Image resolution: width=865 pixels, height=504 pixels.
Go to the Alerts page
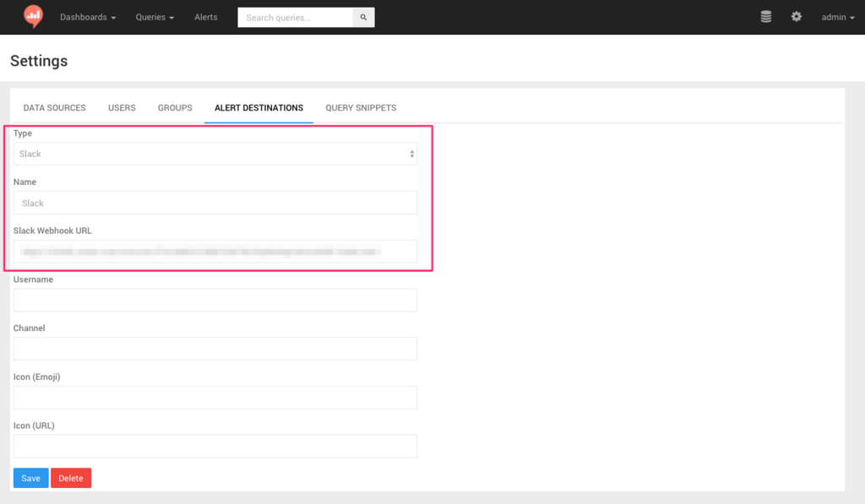206,17
